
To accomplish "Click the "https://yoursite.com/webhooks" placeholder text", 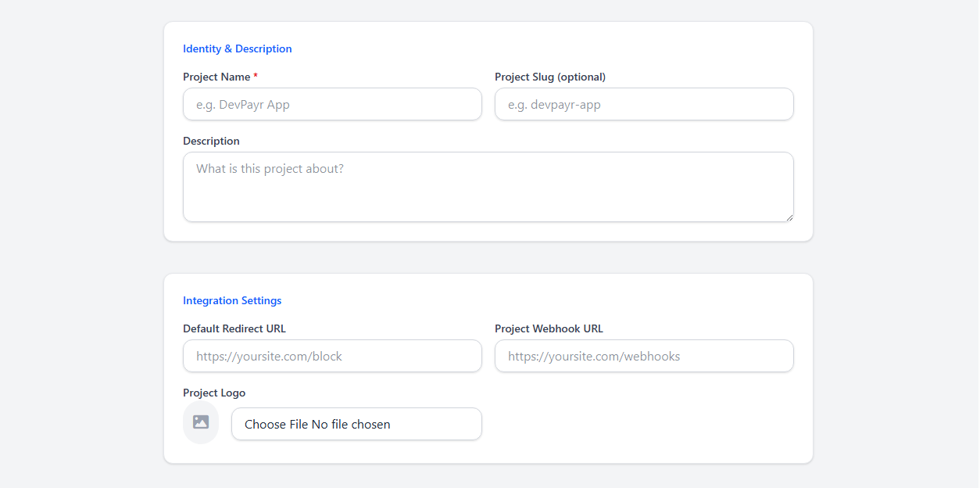I will 594,356.
